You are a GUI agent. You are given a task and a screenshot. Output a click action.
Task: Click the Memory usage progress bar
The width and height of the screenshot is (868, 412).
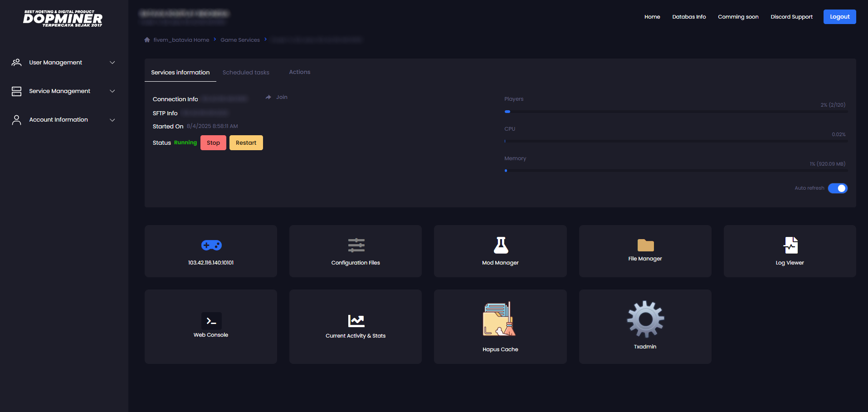676,171
